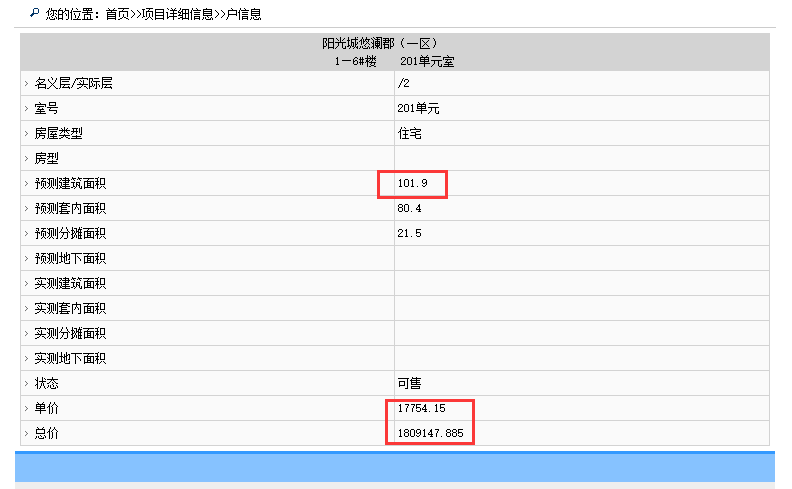Click the chevron beside 名义层/实际层

[x=26, y=83]
